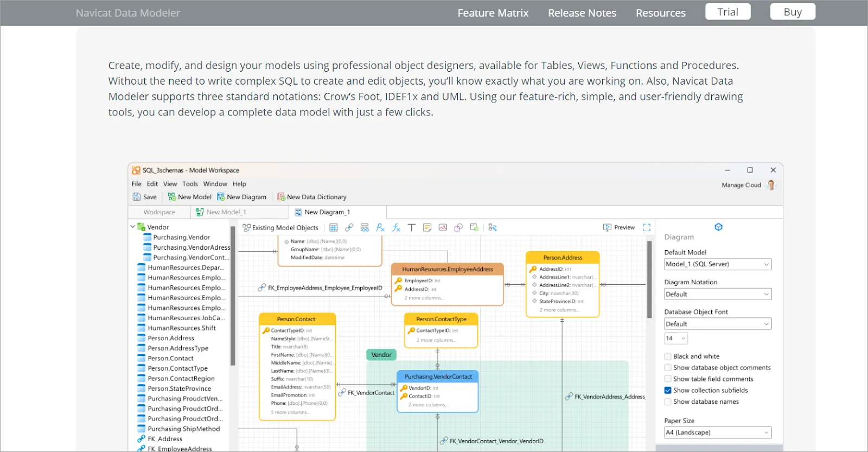This screenshot has width=868, height=452.
Task: Switch to the Workspace tab
Action: click(x=159, y=212)
